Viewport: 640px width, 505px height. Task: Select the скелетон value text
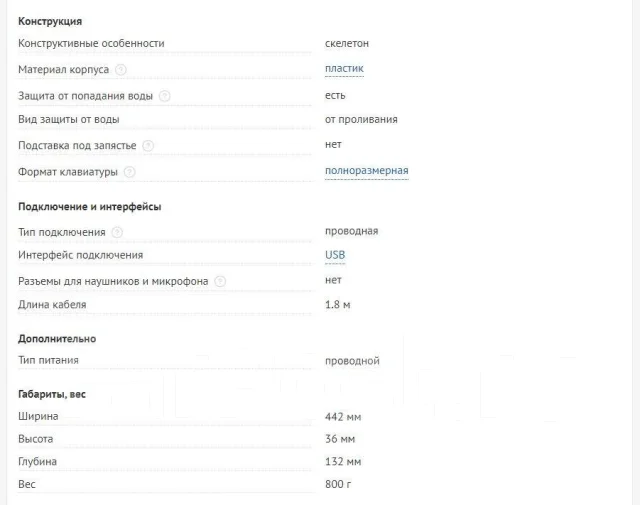[347, 43]
